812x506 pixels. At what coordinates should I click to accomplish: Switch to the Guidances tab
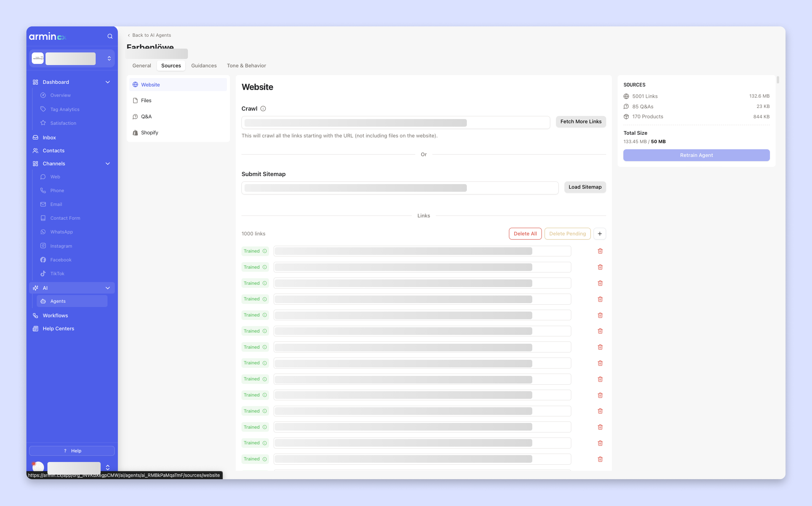click(204, 65)
